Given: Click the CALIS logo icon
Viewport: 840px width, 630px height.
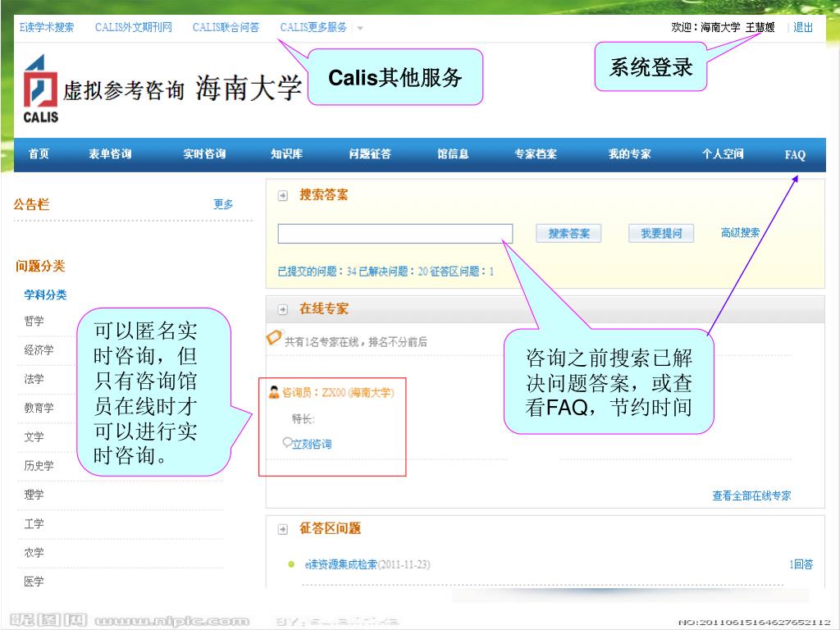Looking at the screenshot, I should [40, 89].
